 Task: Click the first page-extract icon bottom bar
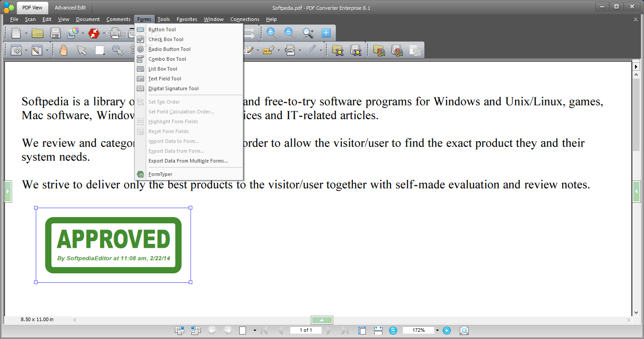[179, 331]
